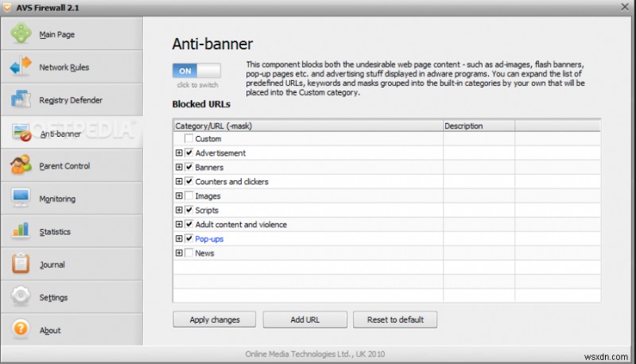Expand Counters and clickers category
This screenshot has height=364, width=636.
tap(179, 181)
